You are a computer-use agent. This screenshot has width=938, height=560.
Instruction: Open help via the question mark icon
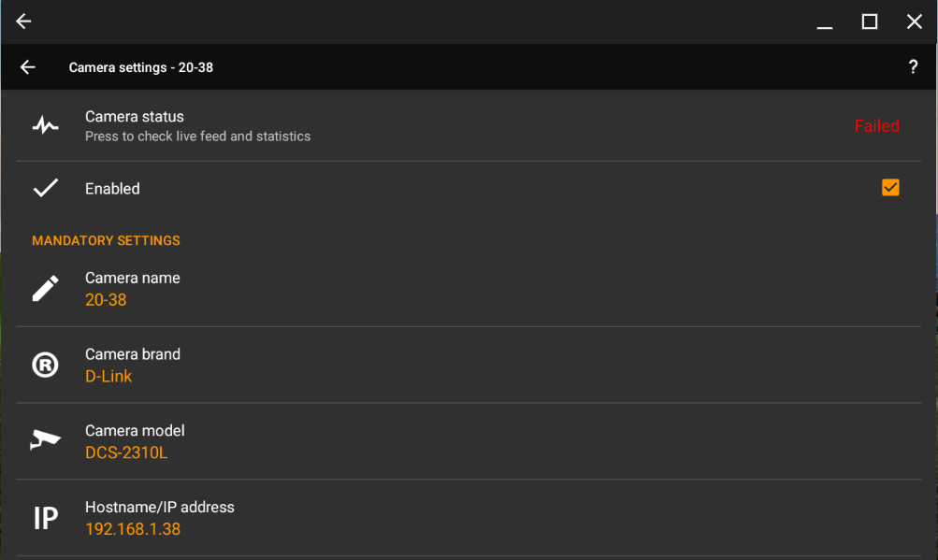click(x=913, y=67)
